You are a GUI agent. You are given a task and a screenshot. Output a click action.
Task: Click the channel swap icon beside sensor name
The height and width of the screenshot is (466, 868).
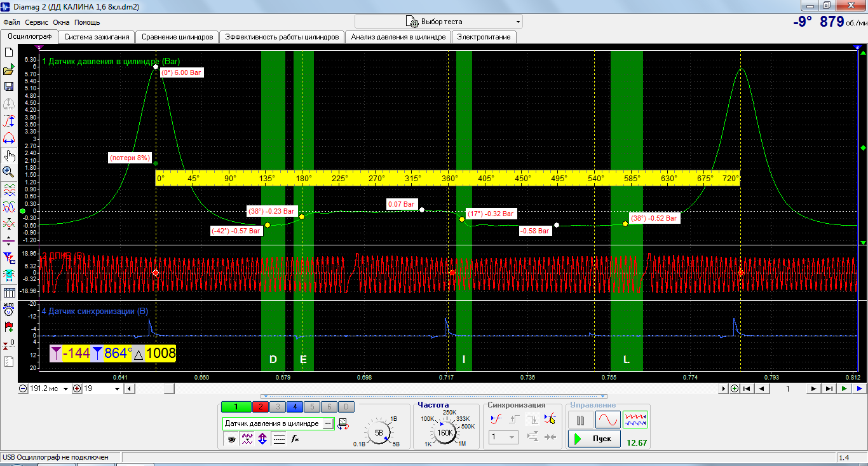click(x=342, y=424)
